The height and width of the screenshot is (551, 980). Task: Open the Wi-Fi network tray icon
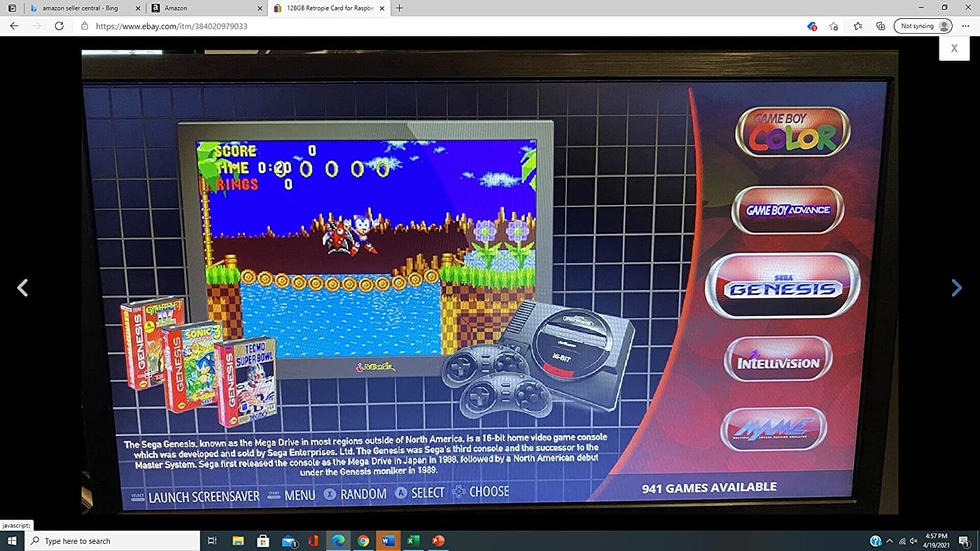click(902, 541)
